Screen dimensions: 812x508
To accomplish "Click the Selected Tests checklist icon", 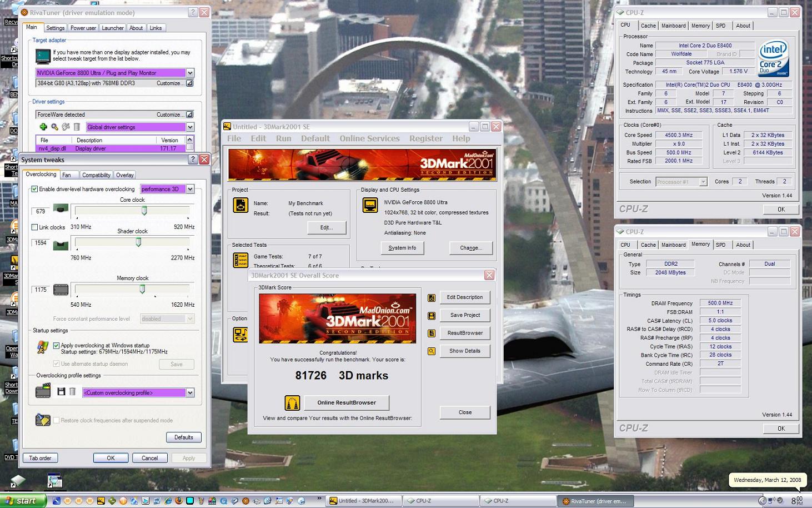I will pyautogui.click(x=240, y=260).
